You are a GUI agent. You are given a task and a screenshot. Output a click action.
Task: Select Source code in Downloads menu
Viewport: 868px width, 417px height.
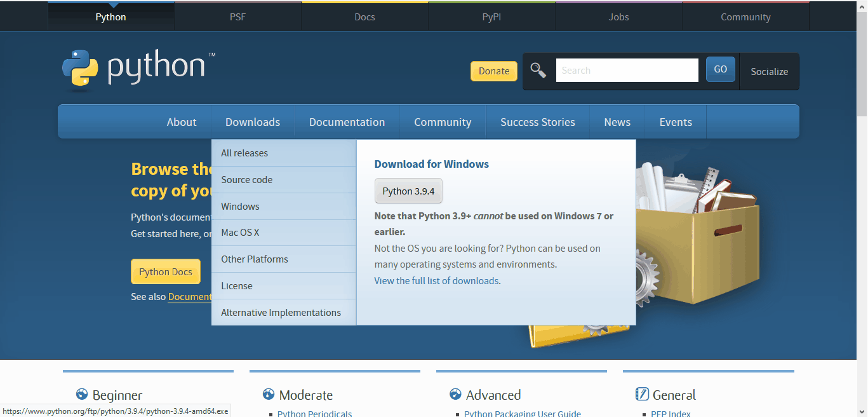(284, 180)
